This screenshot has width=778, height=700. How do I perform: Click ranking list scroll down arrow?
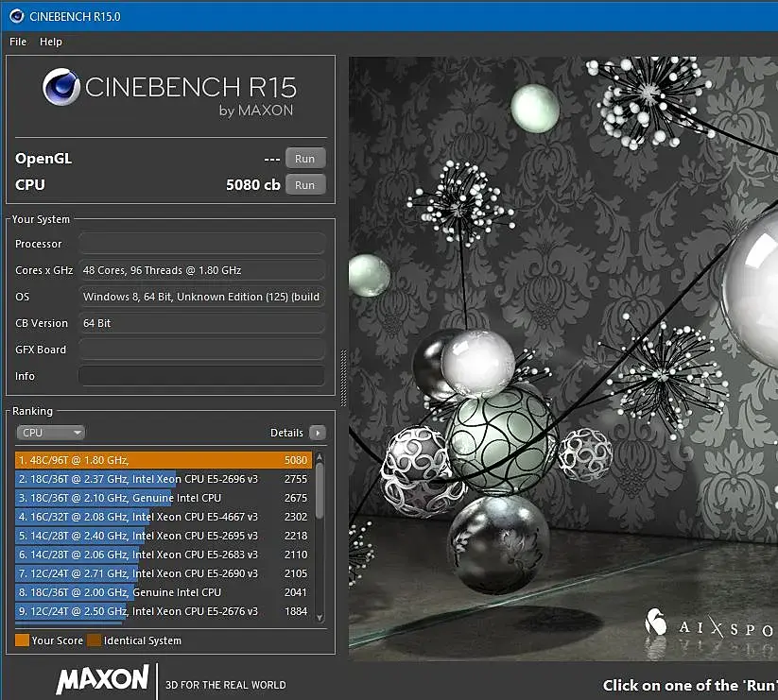point(320,617)
